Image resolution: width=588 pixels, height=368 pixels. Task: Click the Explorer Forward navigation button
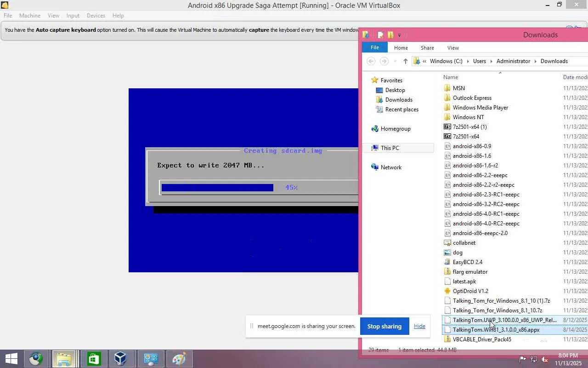click(x=384, y=61)
